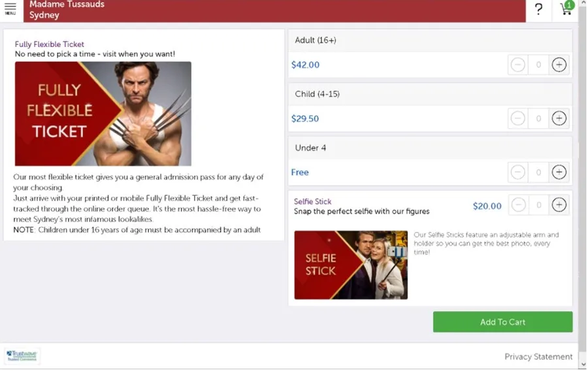
Task: Increase Selfie Stick quantity
Action: point(559,205)
